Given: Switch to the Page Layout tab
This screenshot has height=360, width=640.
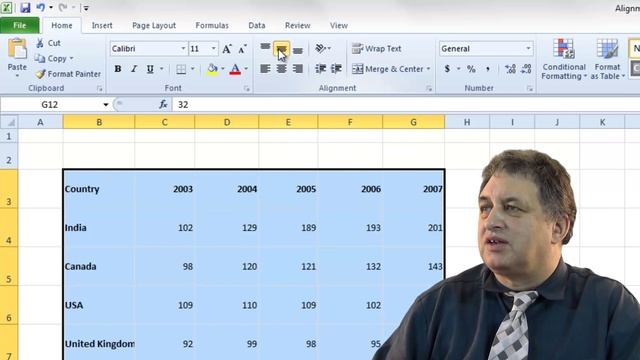Looking at the screenshot, I should (154, 25).
